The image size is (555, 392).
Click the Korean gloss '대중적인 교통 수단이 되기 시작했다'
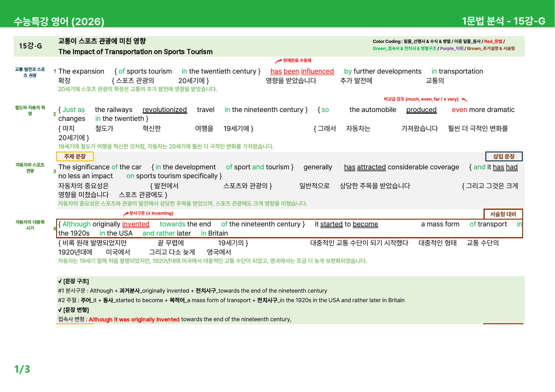point(359,243)
